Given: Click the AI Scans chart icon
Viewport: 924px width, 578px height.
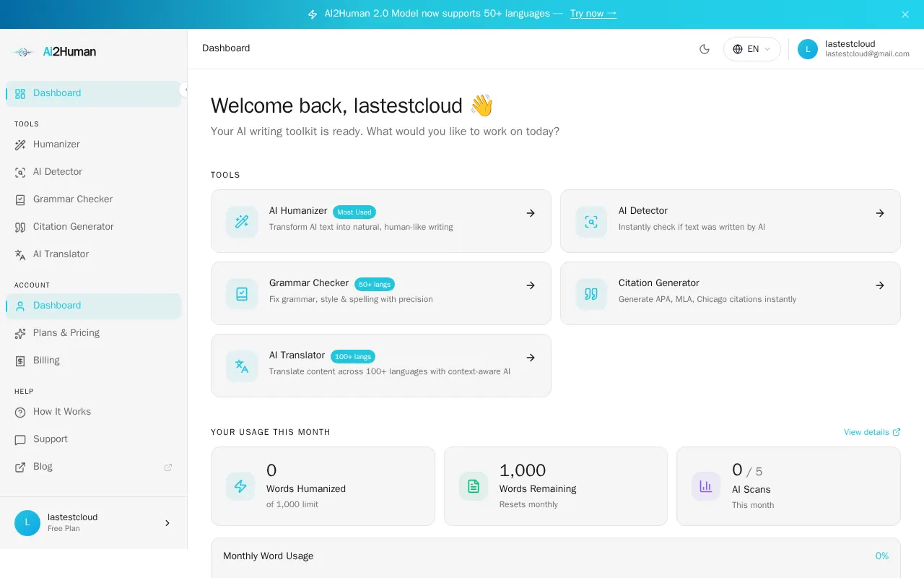Looking at the screenshot, I should [x=706, y=486].
